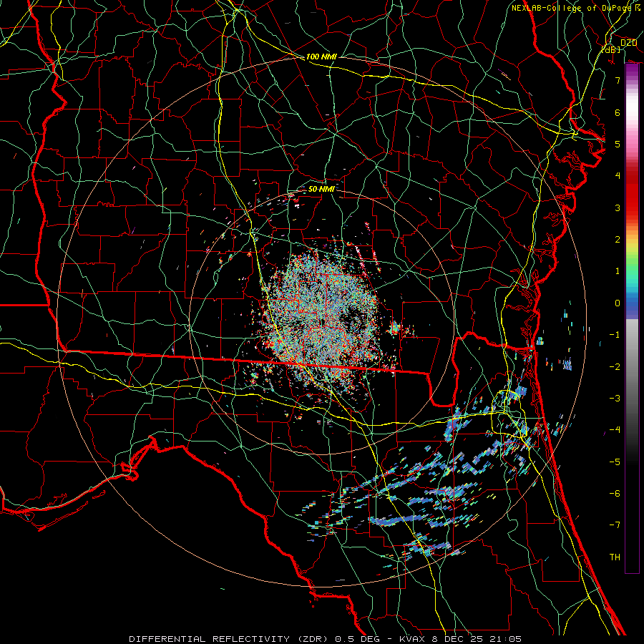
Task: Click the DZD legend title
Action: coord(629,43)
